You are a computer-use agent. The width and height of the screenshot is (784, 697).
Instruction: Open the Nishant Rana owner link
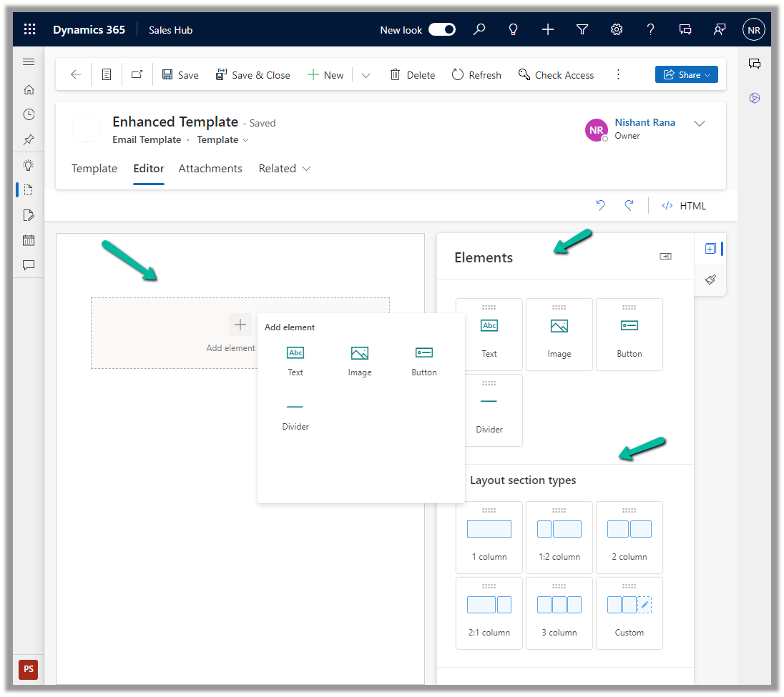[x=645, y=122]
